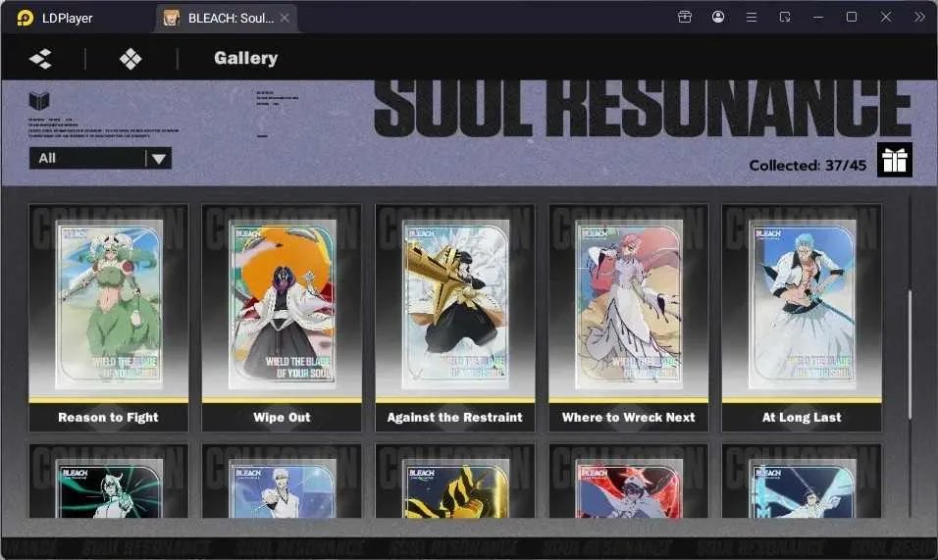Screen dimensions: 938x560
Task: Open the Reason to Fight card
Action: 108,318
